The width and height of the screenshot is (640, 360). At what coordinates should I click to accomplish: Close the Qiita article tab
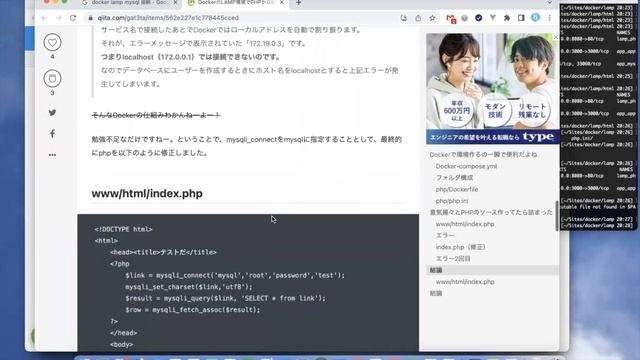281,3
